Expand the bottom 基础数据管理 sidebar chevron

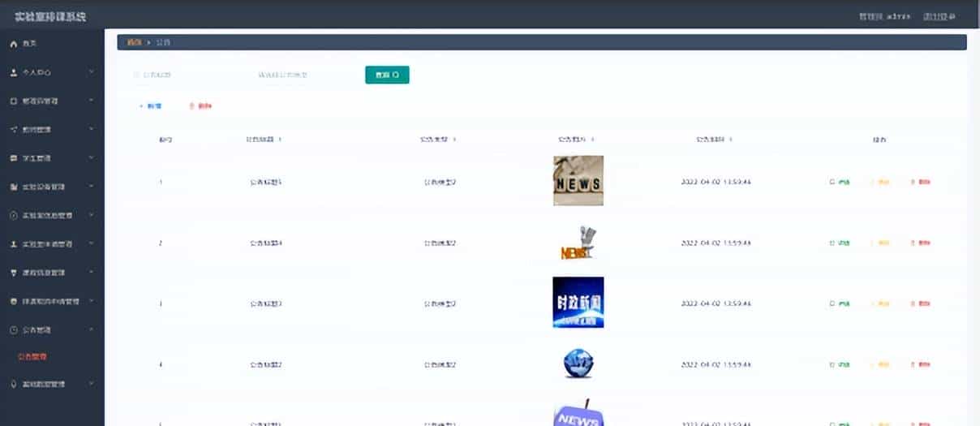tap(92, 383)
